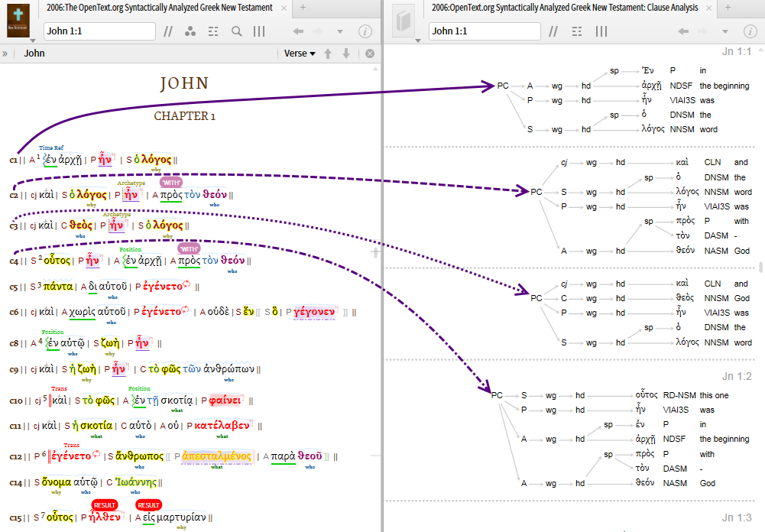
Task: Click the Time Ref label above clause c1
Action: [51, 148]
